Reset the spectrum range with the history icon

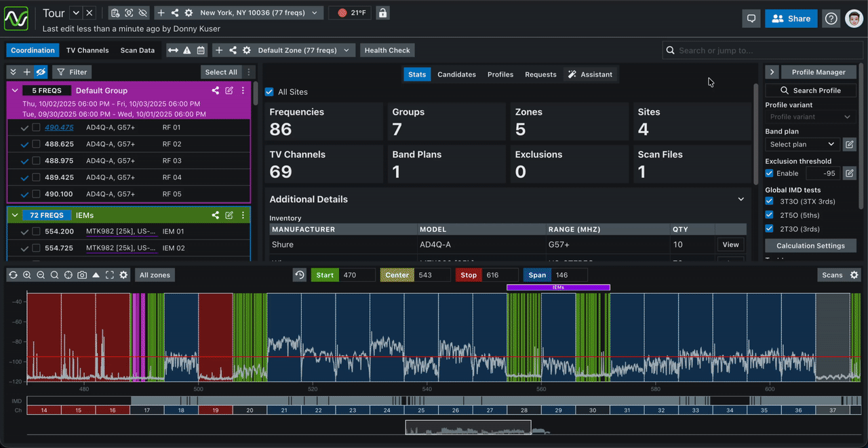(300, 275)
